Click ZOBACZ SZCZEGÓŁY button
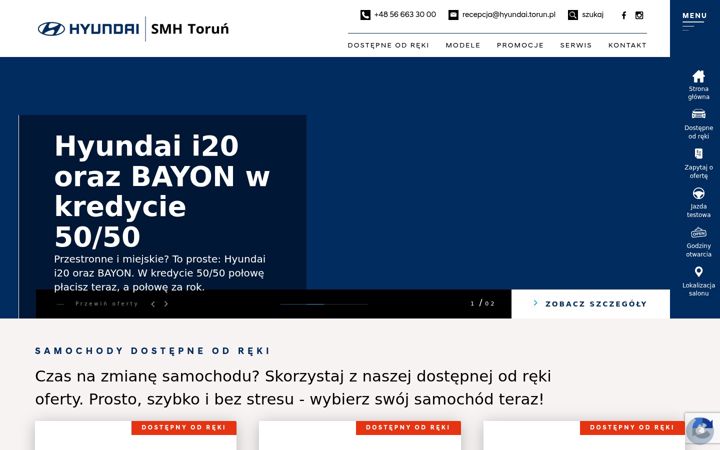Screen dimensions: 720x450 pyautogui.click(x=591, y=304)
